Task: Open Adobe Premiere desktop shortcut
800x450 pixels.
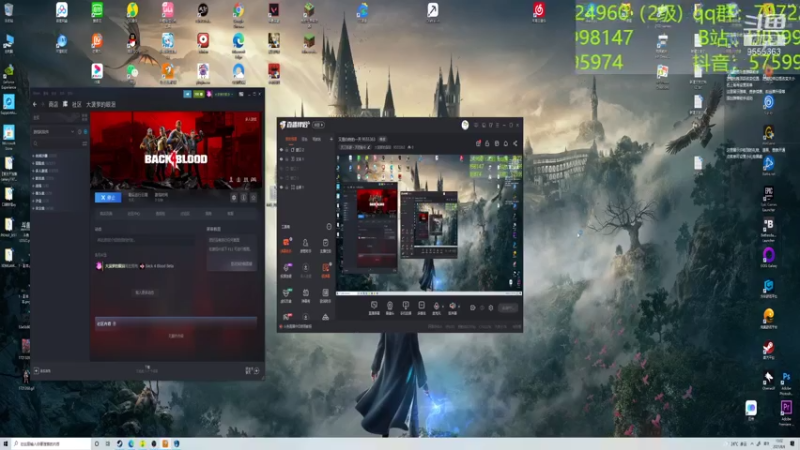Action: point(786,411)
